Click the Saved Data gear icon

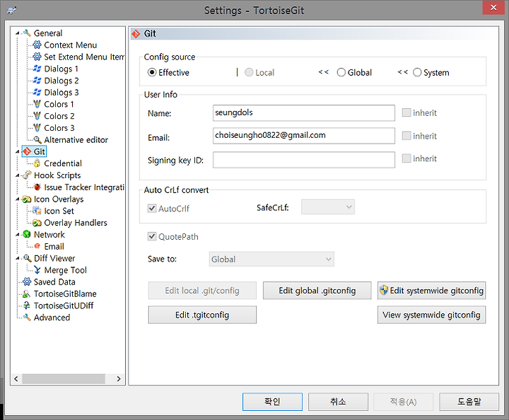pyautogui.click(x=27, y=281)
